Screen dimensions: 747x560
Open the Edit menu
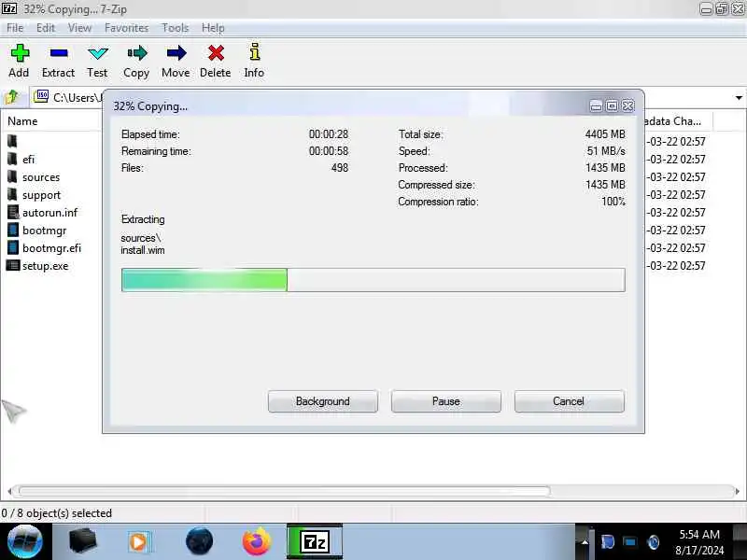click(x=46, y=28)
